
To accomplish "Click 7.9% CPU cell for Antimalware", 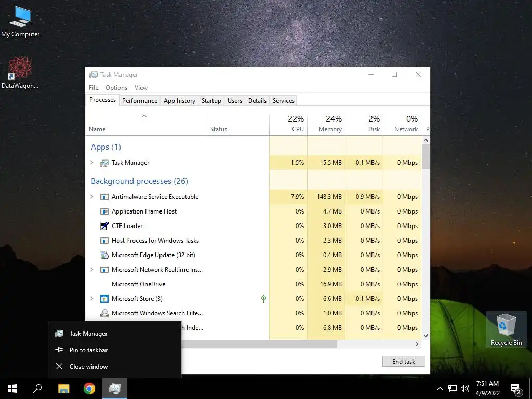I will (x=288, y=197).
